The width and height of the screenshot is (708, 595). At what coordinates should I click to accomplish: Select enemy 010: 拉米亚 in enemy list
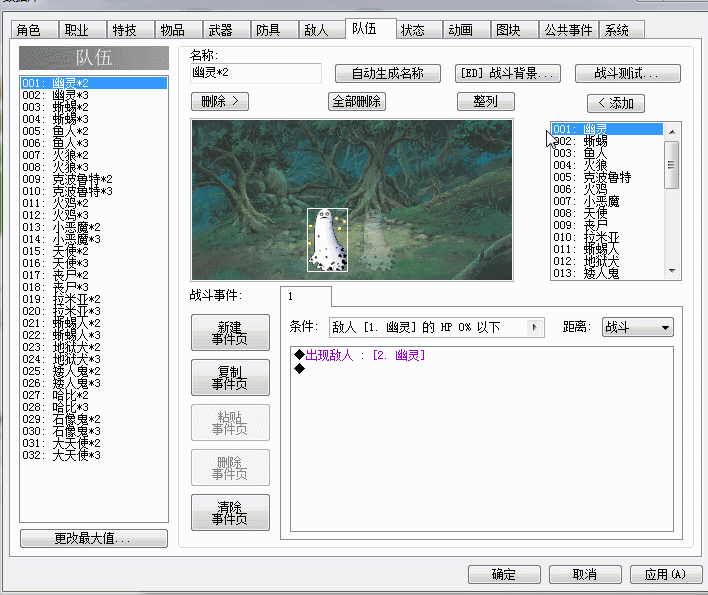(607, 237)
